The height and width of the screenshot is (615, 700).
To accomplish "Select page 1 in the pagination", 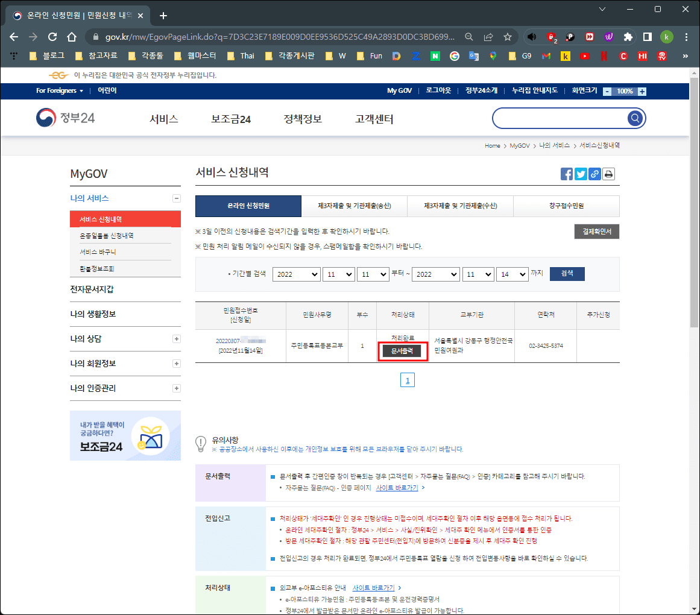I will click(408, 379).
